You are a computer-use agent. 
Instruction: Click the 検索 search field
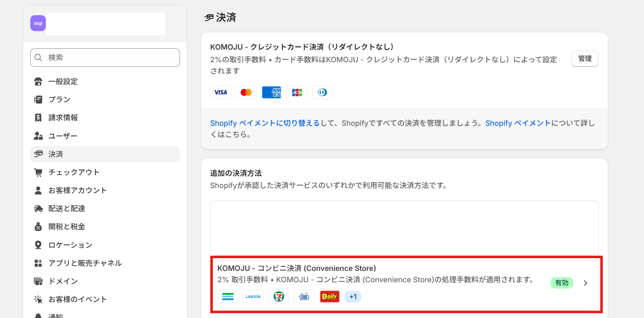[105, 58]
